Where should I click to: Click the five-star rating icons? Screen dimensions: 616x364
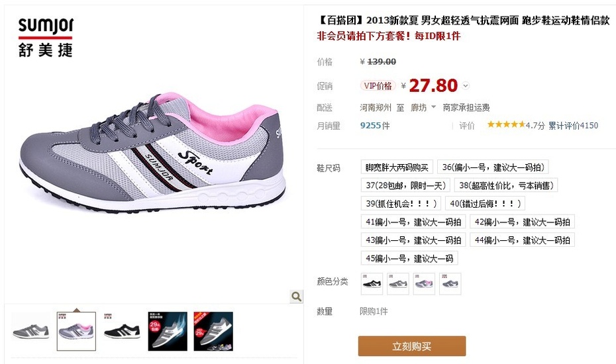506,125
